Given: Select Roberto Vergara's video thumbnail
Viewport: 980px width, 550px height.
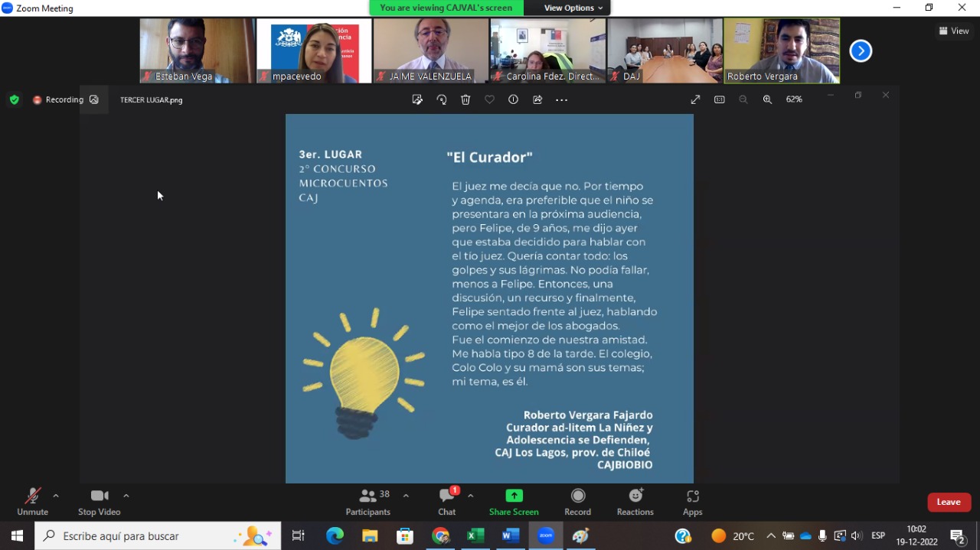Looking at the screenshot, I should [782, 50].
